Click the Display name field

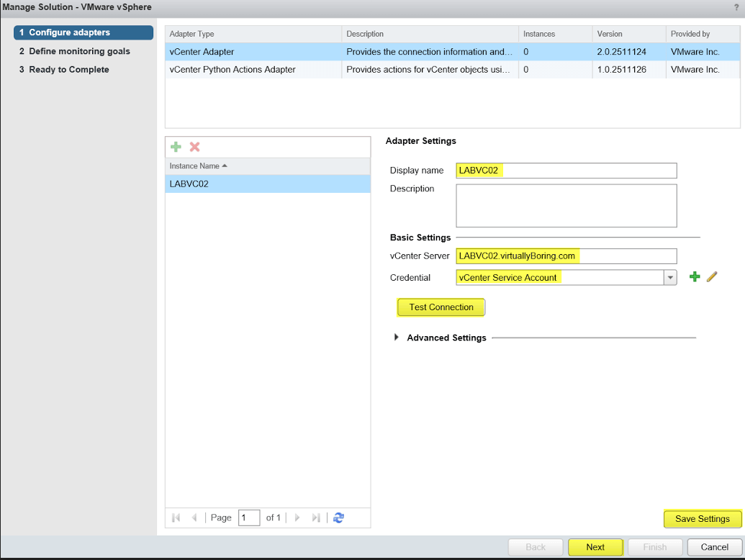tap(566, 171)
